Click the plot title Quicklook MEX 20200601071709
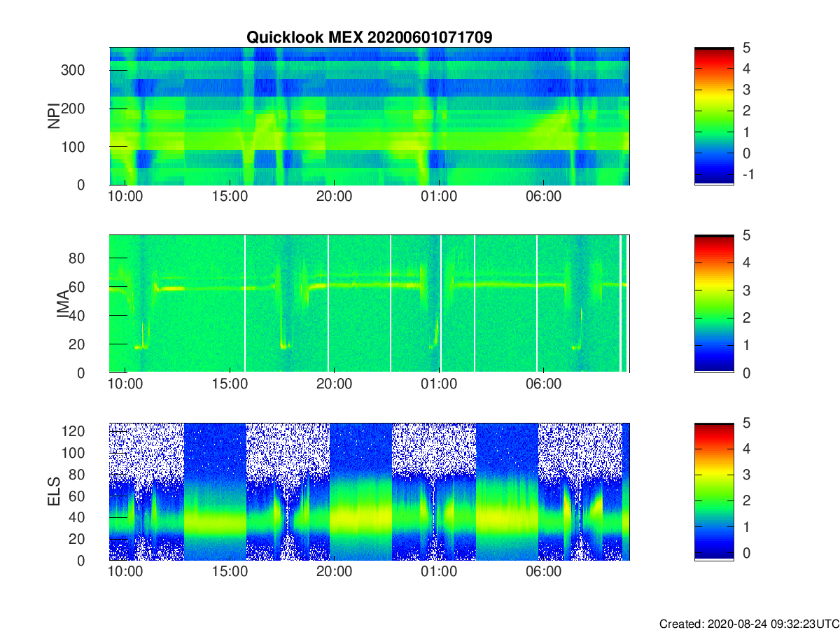 pyautogui.click(x=369, y=38)
